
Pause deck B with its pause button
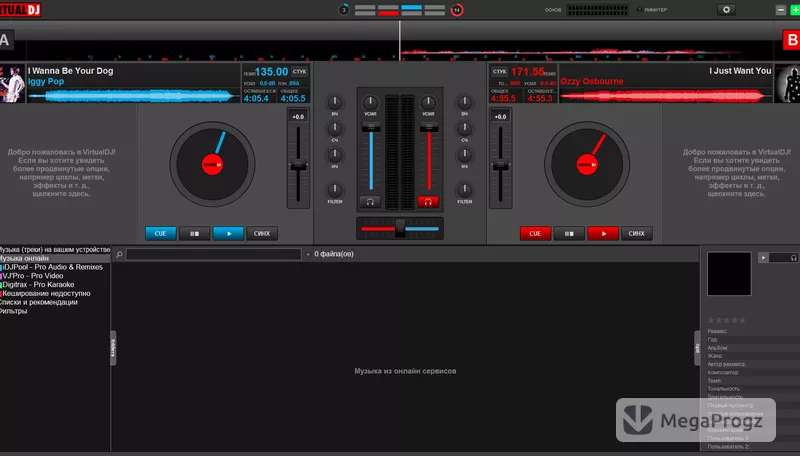coord(569,234)
